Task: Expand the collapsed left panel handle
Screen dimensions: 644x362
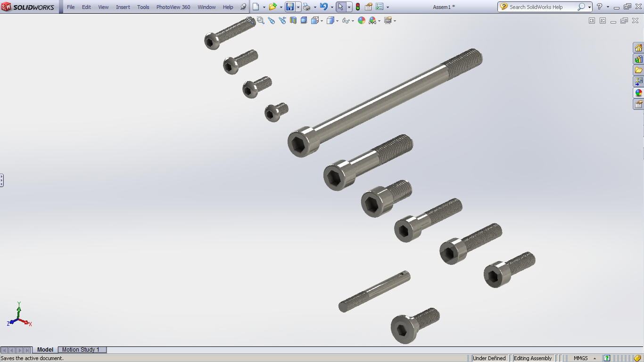Action: click(x=2, y=181)
